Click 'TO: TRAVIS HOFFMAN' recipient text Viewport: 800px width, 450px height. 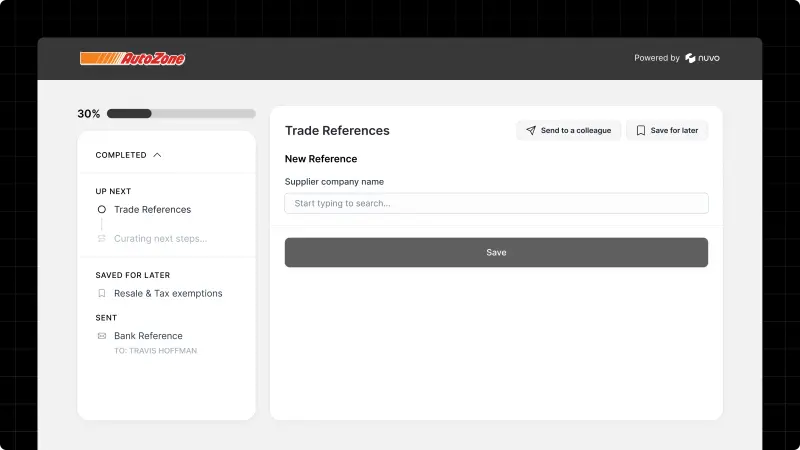(156, 351)
